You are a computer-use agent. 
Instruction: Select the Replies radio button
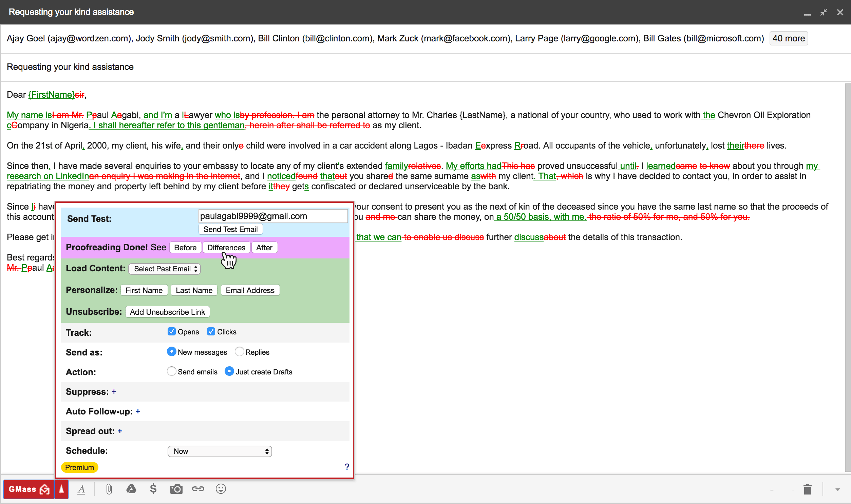pos(240,351)
